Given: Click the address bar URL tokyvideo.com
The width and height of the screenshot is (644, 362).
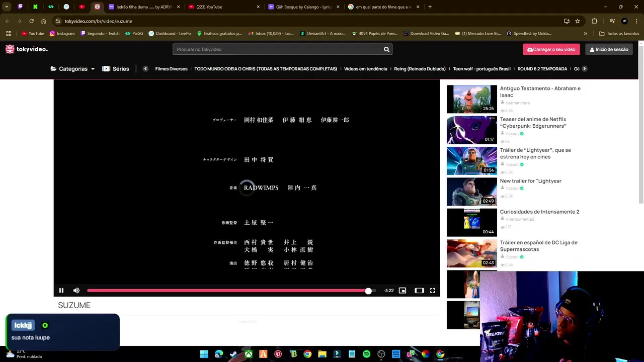Looking at the screenshot, I should (98, 21).
